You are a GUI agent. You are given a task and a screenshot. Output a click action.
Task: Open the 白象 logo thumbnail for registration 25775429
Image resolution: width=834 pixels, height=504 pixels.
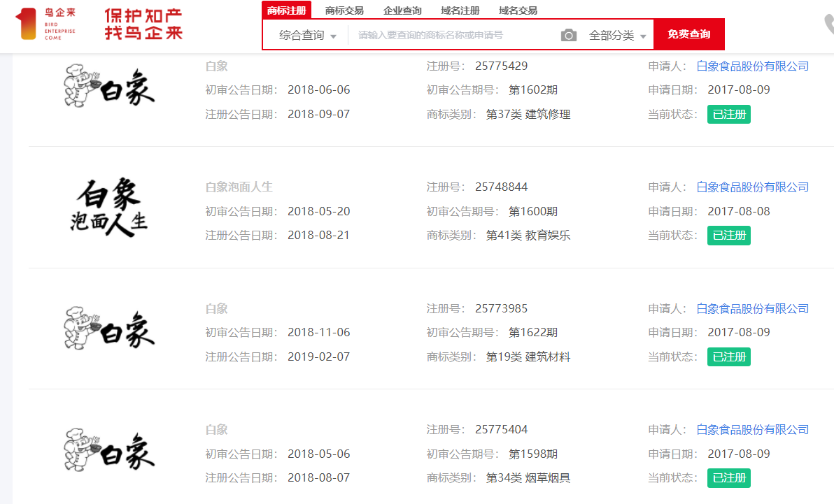109,86
